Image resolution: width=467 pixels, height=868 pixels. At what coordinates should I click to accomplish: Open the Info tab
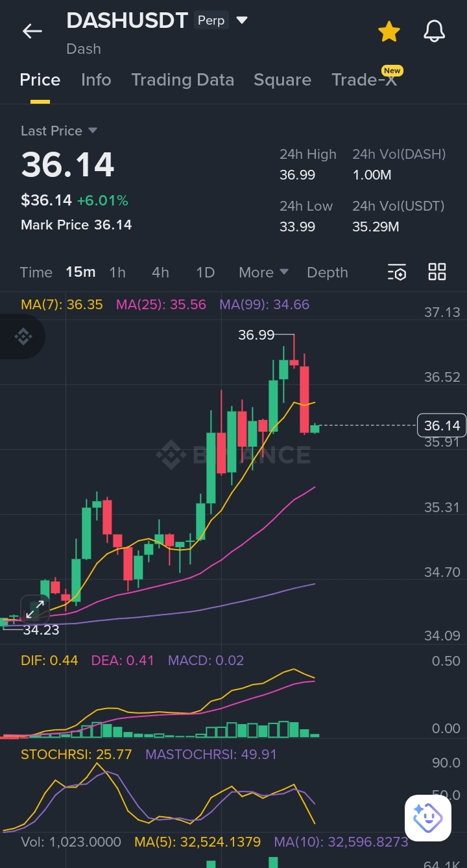(x=96, y=80)
